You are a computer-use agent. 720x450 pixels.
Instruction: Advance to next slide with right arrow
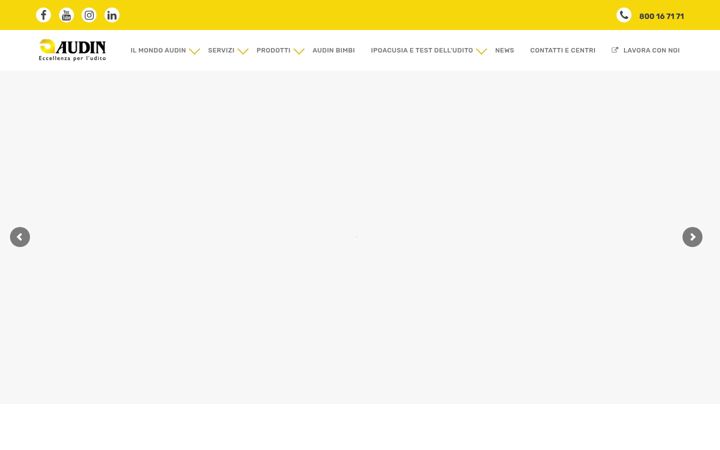[x=692, y=237]
